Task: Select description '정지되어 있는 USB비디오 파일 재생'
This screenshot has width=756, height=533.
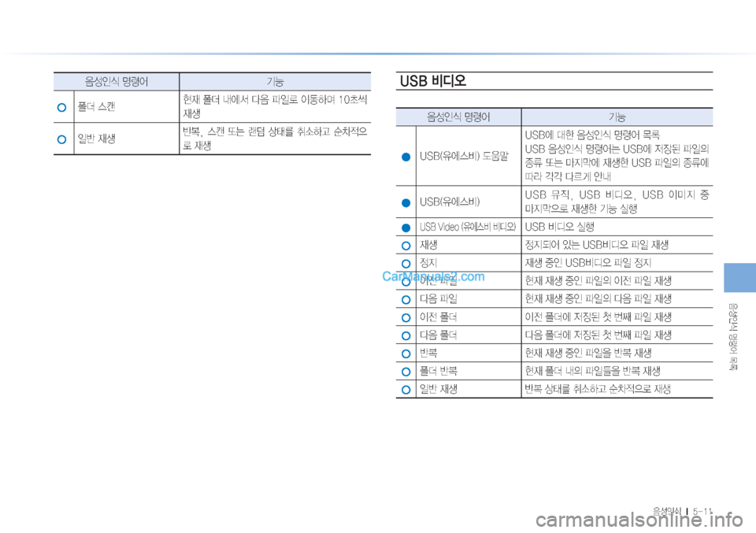Action: [x=596, y=245]
